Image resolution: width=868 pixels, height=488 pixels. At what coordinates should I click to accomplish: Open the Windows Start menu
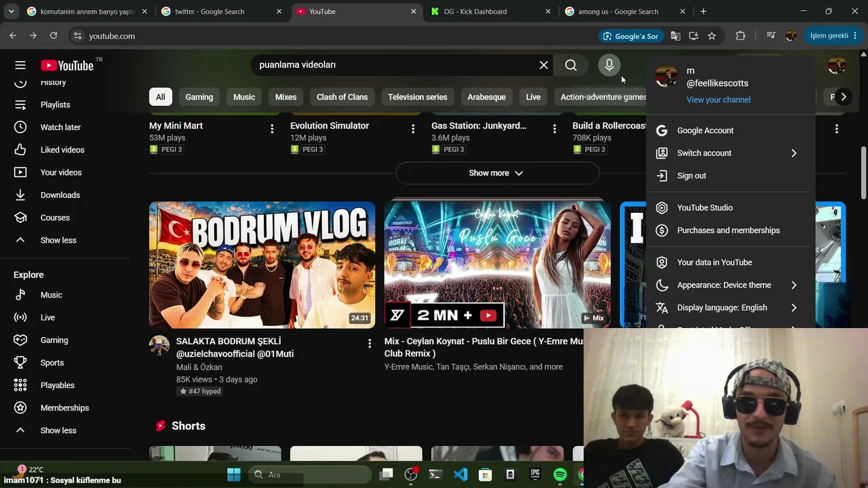click(234, 474)
